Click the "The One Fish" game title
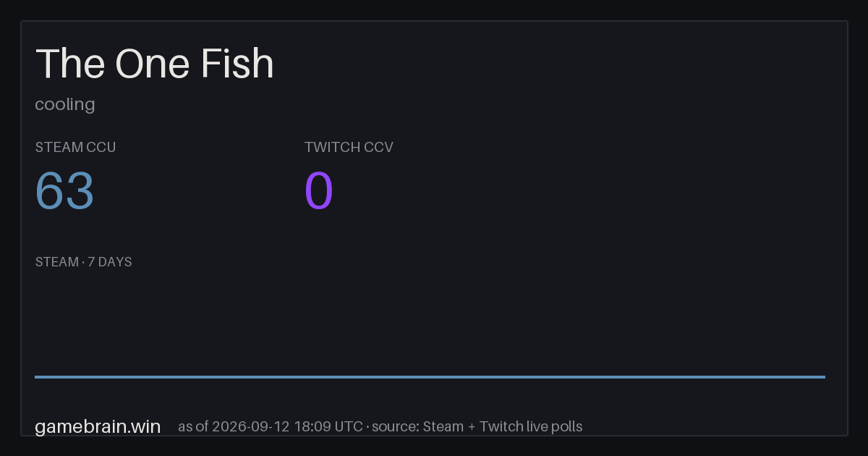Viewport: 868px width, 456px height. click(x=155, y=64)
